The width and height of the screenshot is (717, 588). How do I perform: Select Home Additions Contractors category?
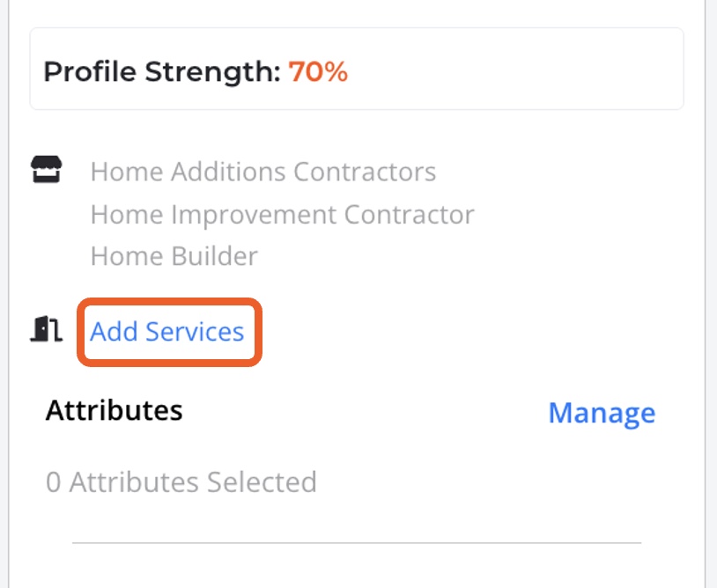262,171
